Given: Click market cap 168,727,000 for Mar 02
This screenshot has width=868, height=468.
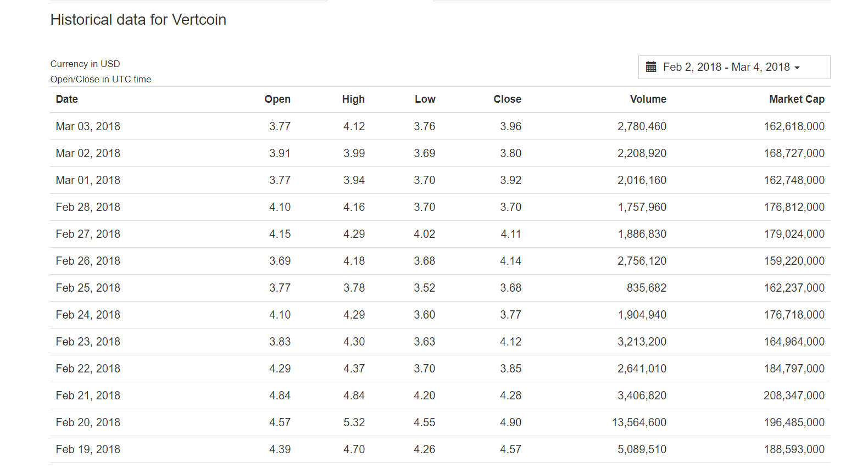Looking at the screenshot, I should (x=794, y=153).
